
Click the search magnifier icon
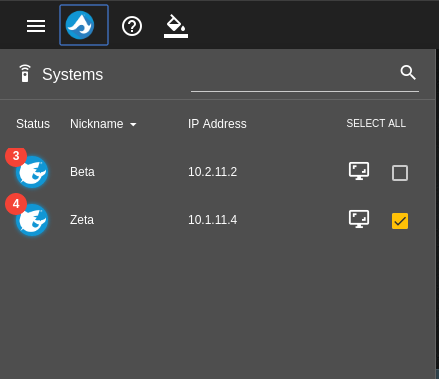[x=408, y=72]
